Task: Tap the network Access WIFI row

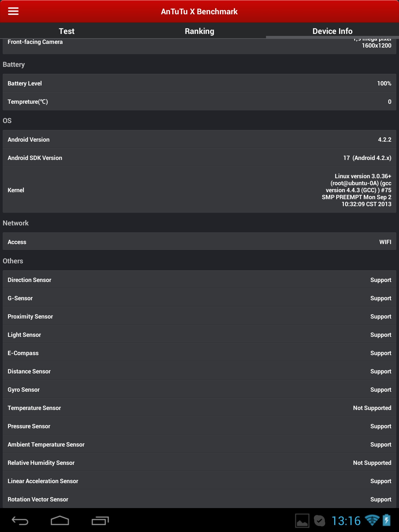Action: click(x=199, y=242)
